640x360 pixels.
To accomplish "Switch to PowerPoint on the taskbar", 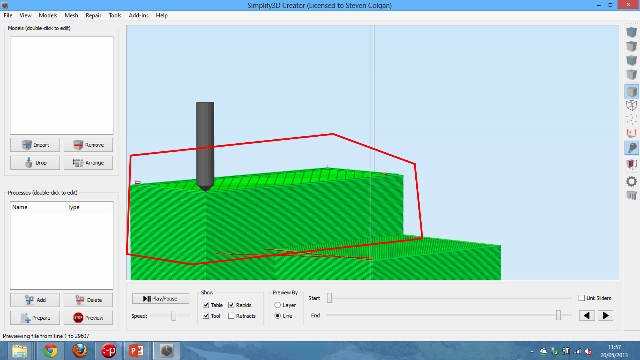I will (137, 351).
